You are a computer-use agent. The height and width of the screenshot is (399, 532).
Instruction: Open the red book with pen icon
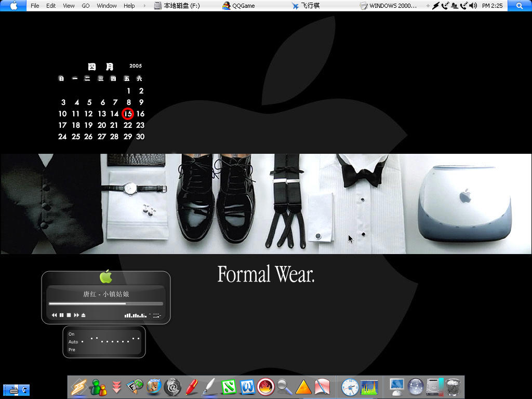coord(322,387)
